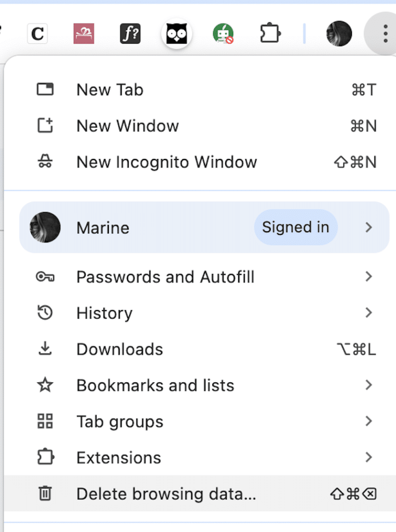396x532 pixels.
Task: Click the owl extension icon in toolbar
Action: click(x=176, y=34)
